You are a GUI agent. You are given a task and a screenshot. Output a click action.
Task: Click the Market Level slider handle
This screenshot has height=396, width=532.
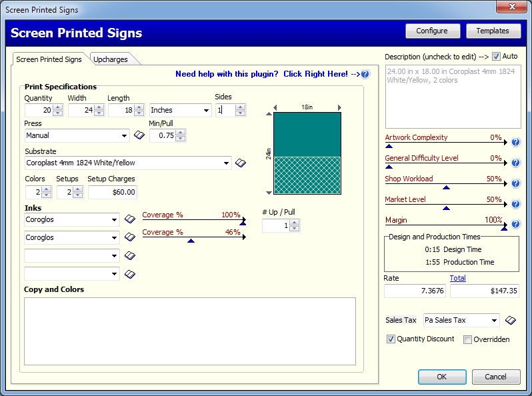pyautogui.click(x=446, y=208)
